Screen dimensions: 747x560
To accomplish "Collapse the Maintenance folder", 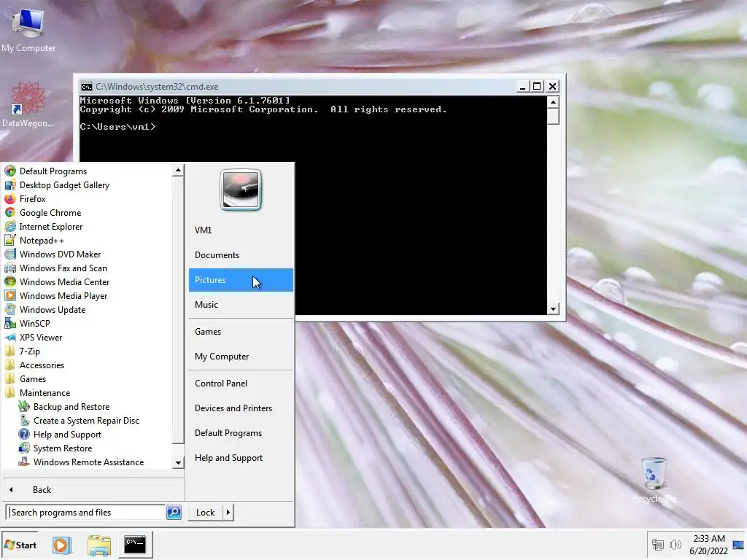I will pos(37,392).
